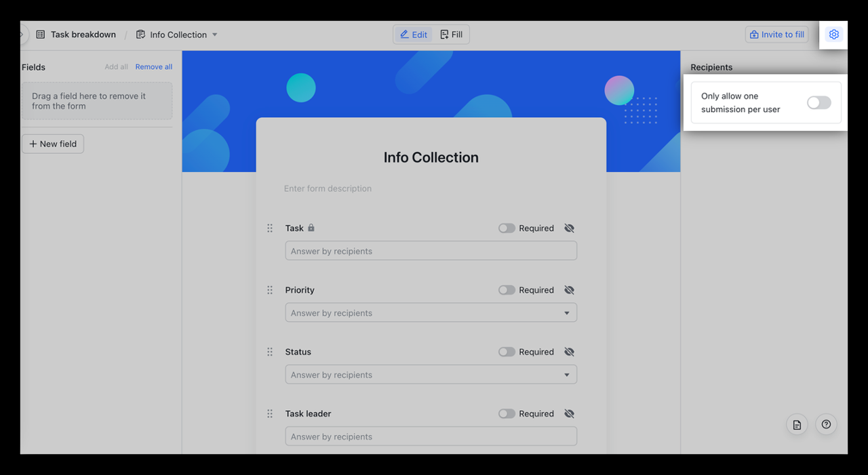Click Invite to fill button
This screenshot has height=475, width=868.
pos(777,35)
